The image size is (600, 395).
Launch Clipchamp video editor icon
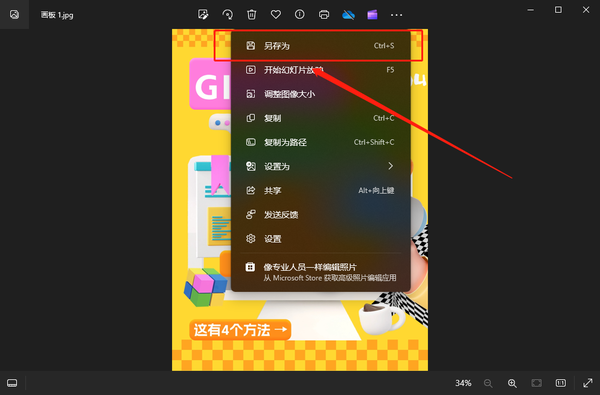click(x=372, y=15)
